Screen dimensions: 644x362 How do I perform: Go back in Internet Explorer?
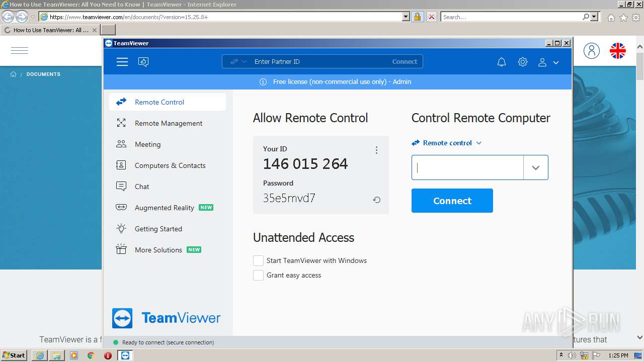8,17
